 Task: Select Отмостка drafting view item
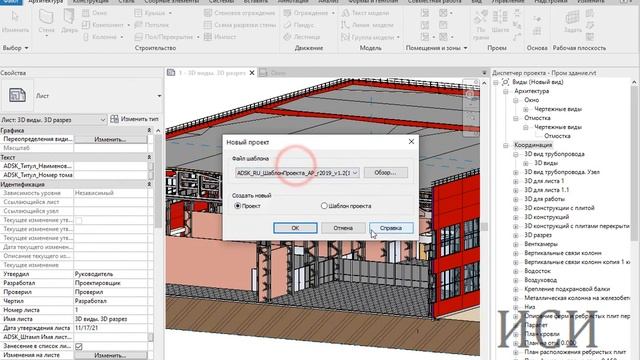pyautogui.click(x=557, y=136)
